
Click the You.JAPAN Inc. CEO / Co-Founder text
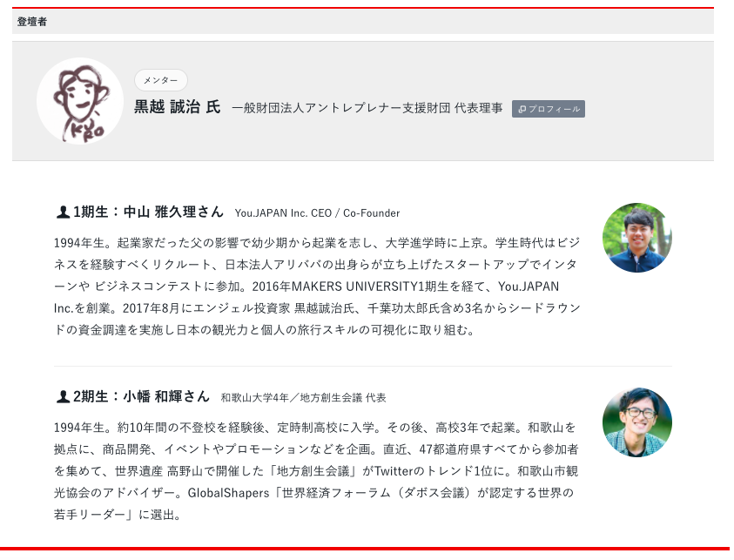317,213
